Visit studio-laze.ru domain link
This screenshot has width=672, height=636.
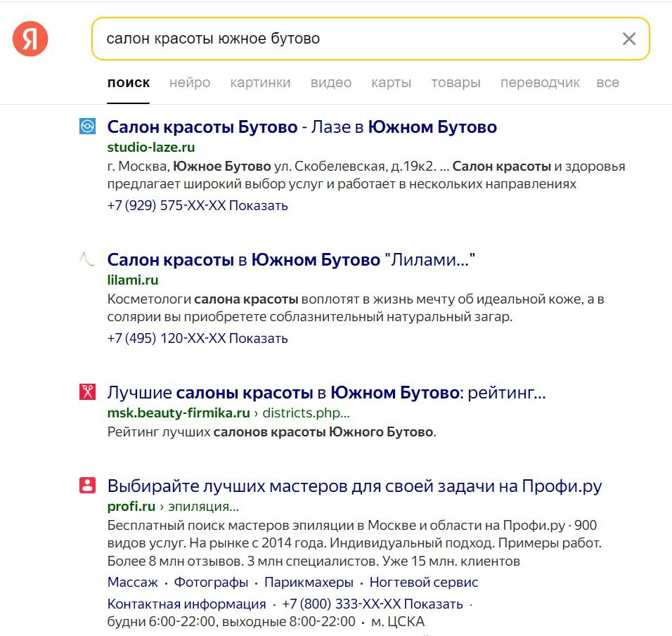coord(151,147)
